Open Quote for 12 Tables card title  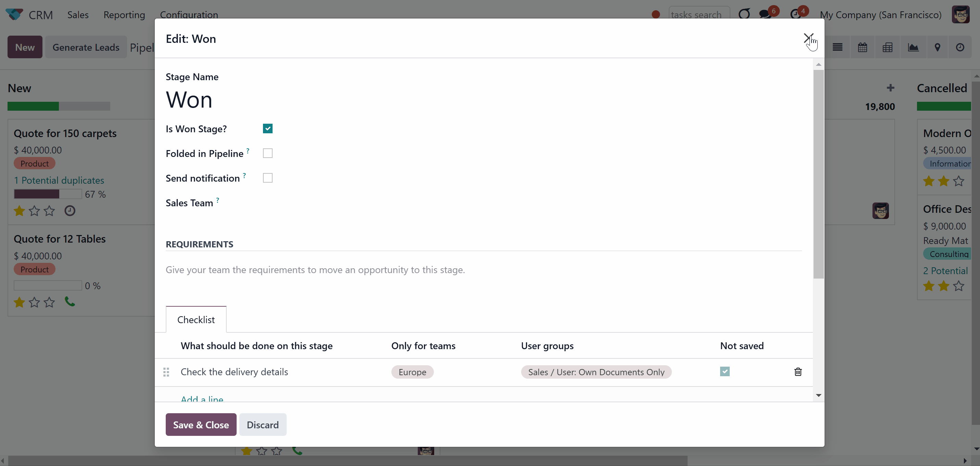click(x=60, y=239)
